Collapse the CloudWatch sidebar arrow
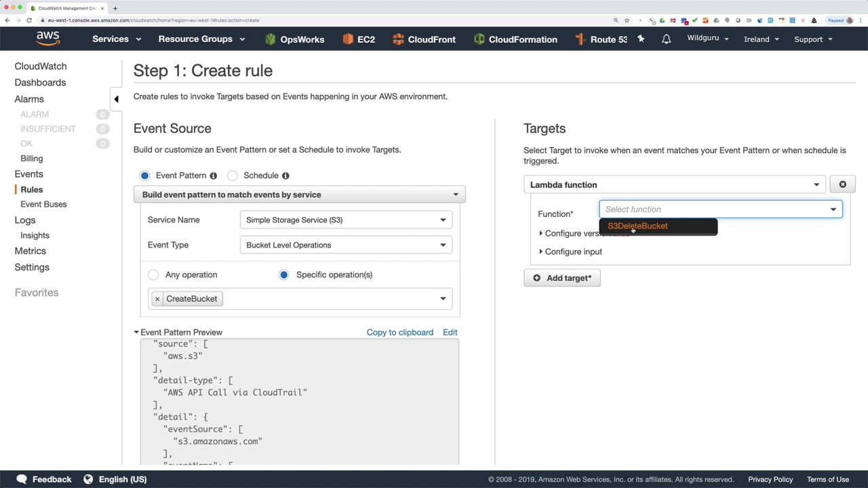 coord(116,99)
